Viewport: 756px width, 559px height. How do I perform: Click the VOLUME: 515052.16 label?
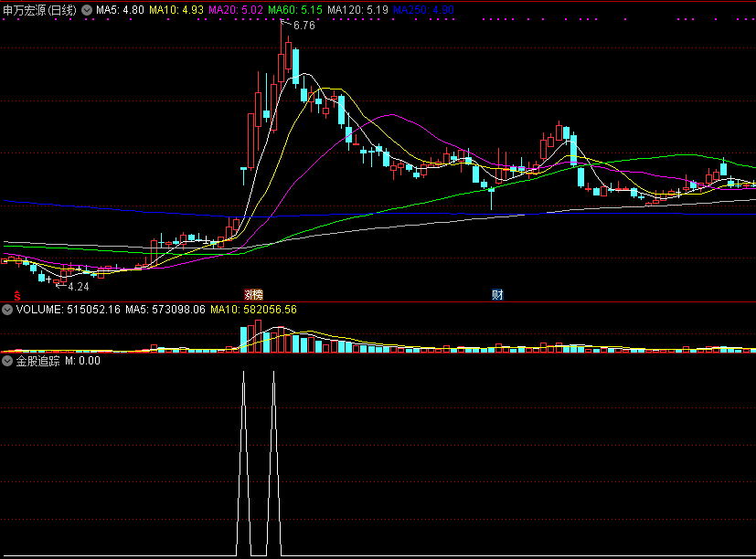(68, 310)
